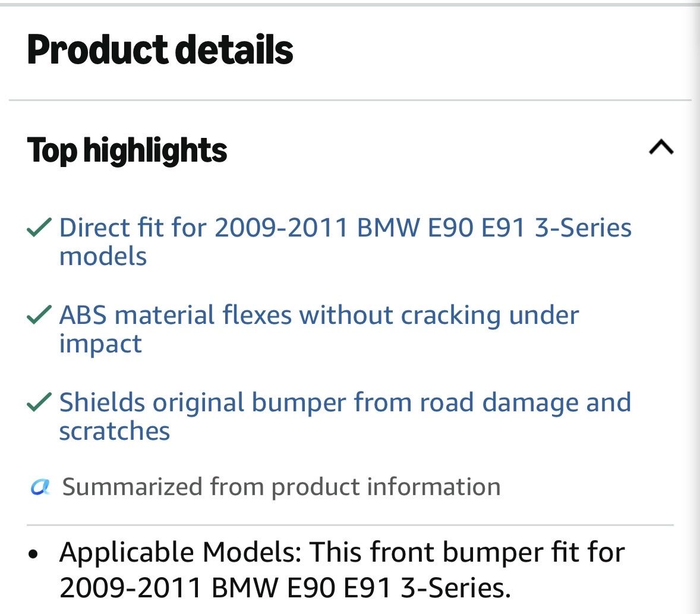Click the word models in first highlight
Screen dimensions: 700x614
(103, 257)
